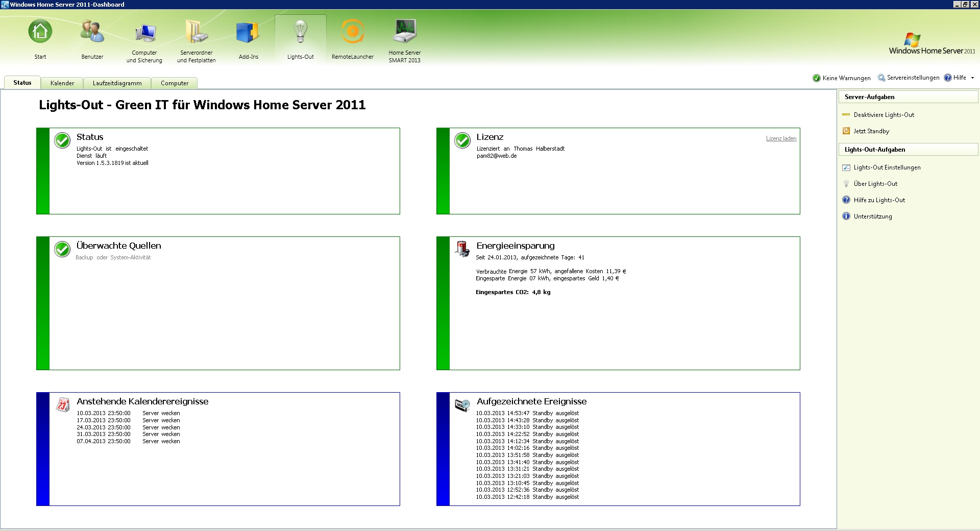
Task: Click Eingespartes CO2: 4,8 kg text
Action: [x=513, y=292]
